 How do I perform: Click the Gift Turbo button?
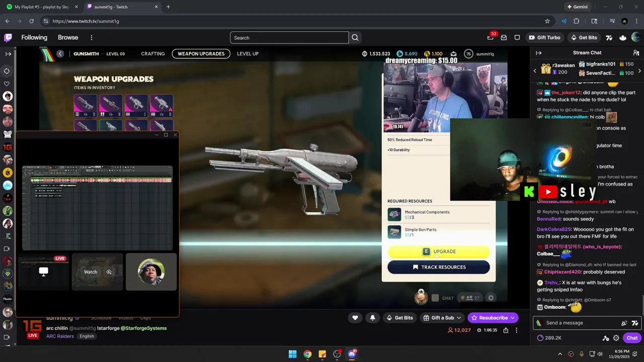[x=544, y=38]
